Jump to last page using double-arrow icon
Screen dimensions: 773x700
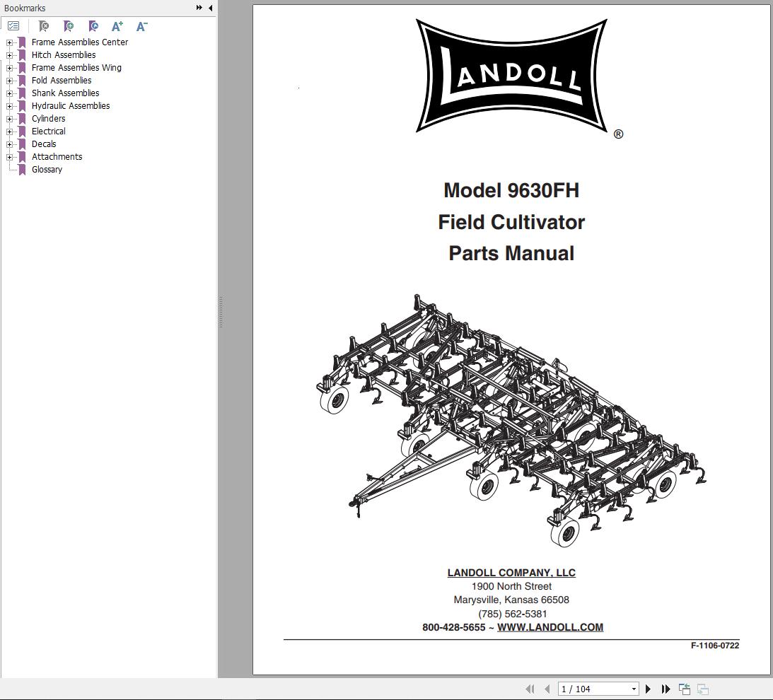click(x=666, y=688)
